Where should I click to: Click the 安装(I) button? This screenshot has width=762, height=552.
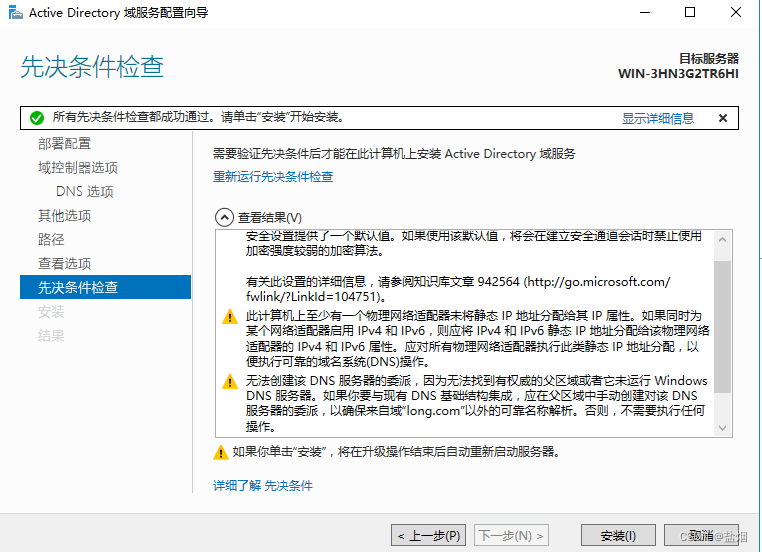tap(618, 535)
